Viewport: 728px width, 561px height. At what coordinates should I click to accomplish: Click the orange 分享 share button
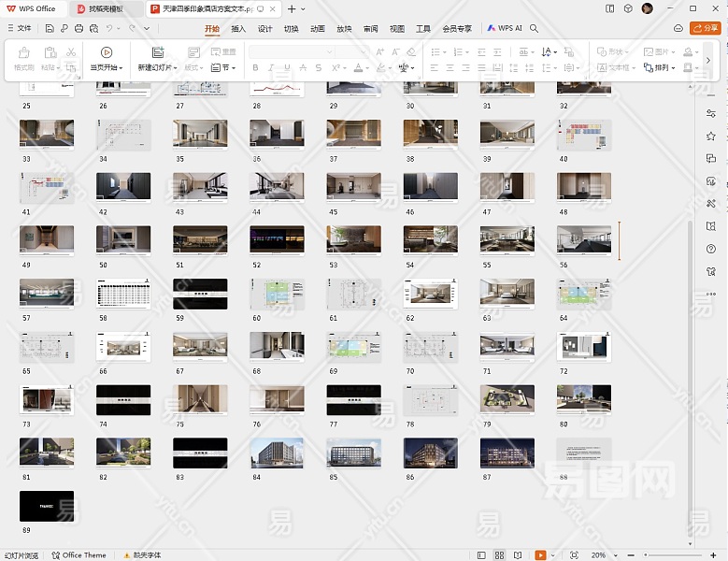705,29
